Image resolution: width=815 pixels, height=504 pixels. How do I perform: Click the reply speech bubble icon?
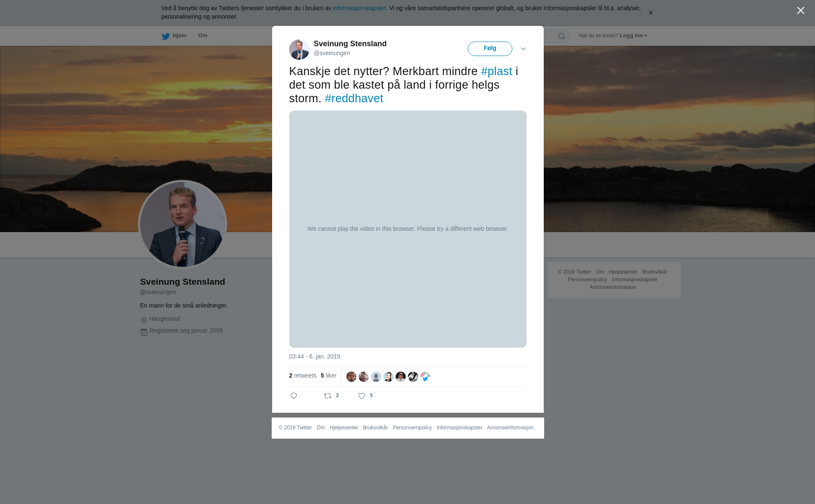tap(294, 396)
